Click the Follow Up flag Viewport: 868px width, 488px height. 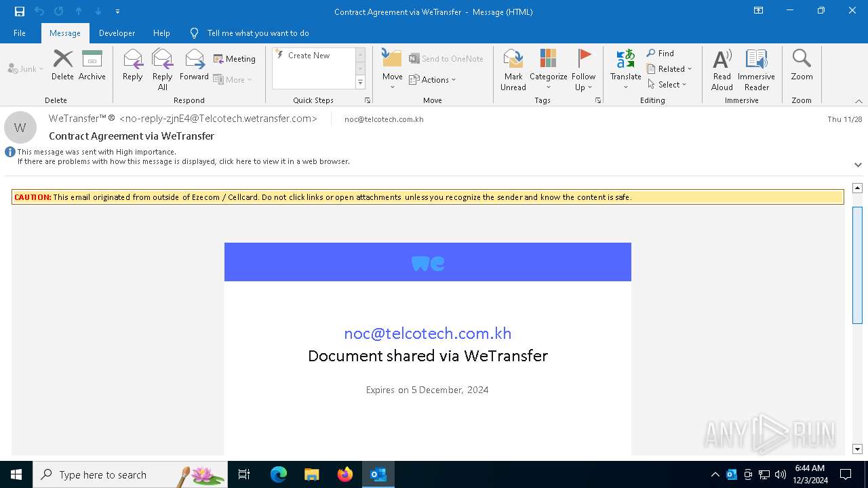[583, 70]
